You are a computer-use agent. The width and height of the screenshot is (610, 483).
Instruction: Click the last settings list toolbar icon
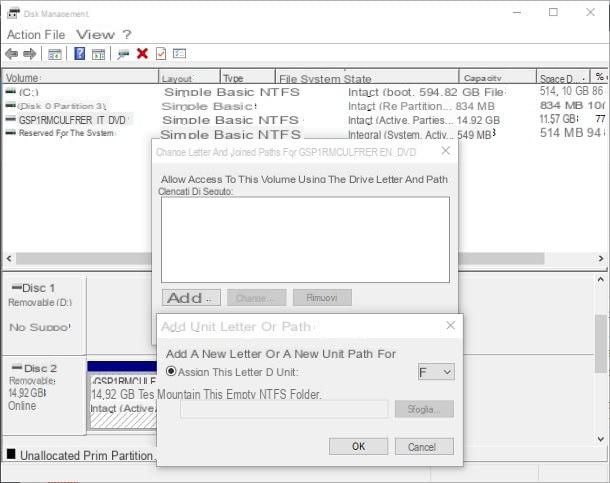point(179,53)
